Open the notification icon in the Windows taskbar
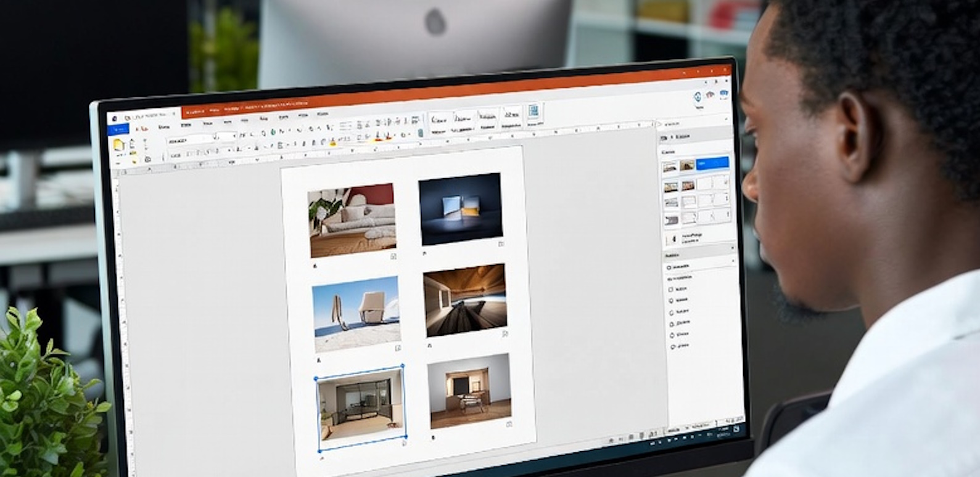This screenshot has width=980, height=477. (x=736, y=429)
